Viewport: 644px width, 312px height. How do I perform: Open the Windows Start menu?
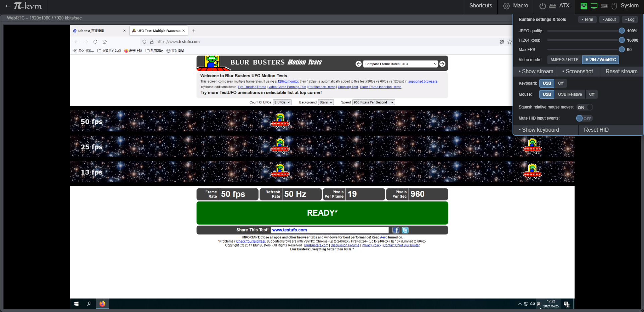coord(76,304)
